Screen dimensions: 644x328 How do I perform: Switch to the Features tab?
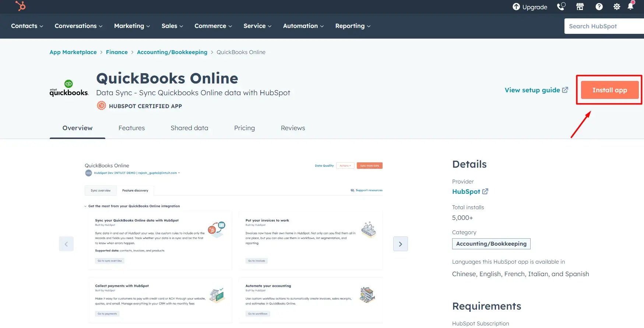(x=131, y=128)
